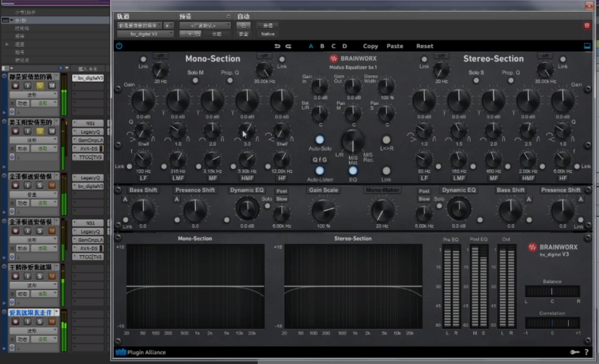599x364 pixels.
Task: Click the question mark help icon
Action: [586, 352]
